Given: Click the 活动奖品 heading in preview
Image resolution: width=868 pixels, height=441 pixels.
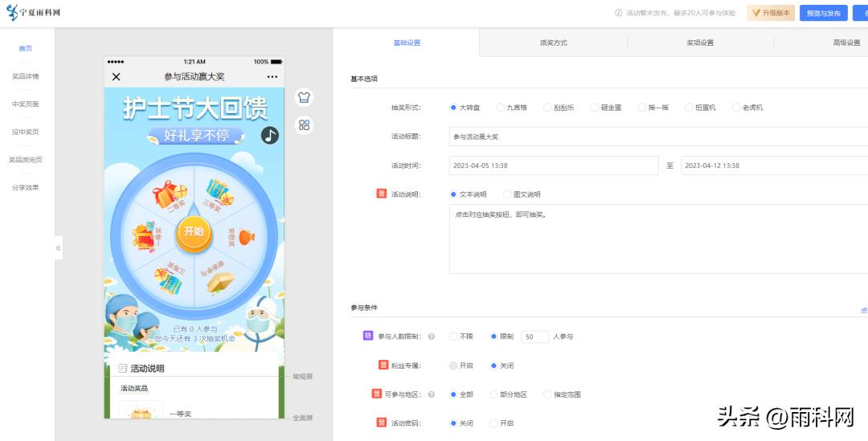Looking at the screenshot, I should [134, 389].
